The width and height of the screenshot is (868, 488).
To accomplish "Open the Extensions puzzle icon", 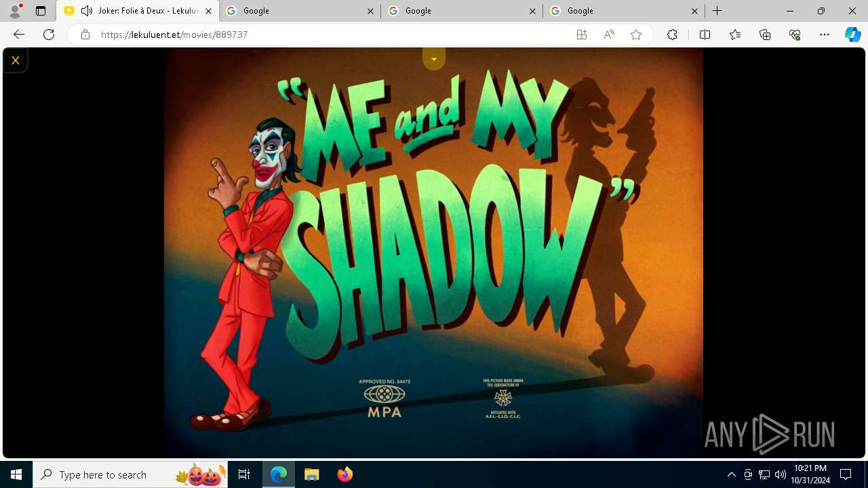I will (x=672, y=35).
